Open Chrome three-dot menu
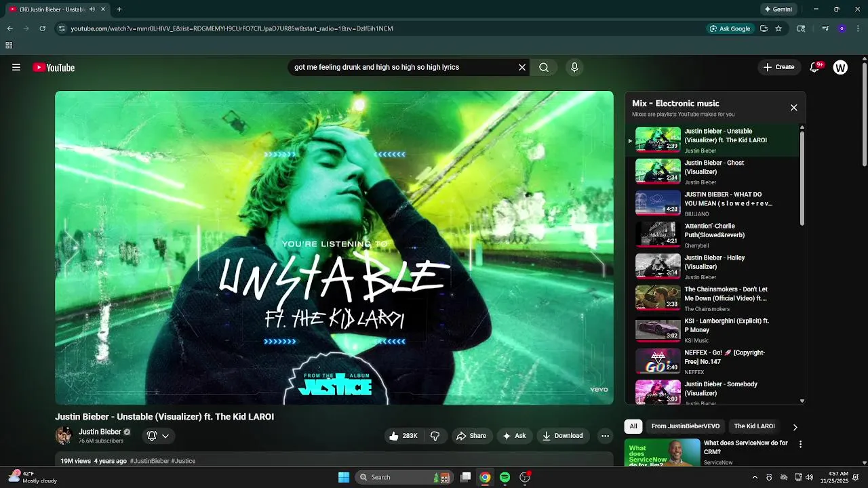This screenshot has width=868, height=488. click(x=858, y=28)
